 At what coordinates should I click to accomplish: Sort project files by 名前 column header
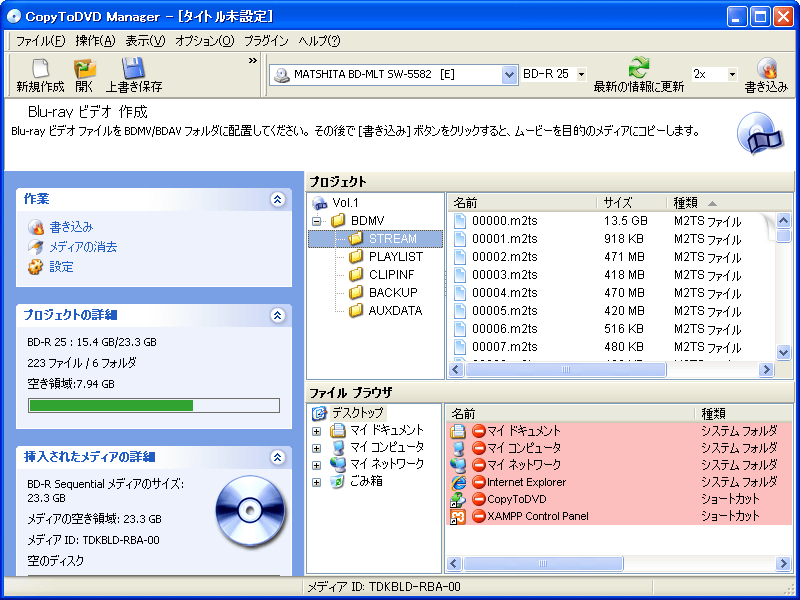tap(522, 203)
